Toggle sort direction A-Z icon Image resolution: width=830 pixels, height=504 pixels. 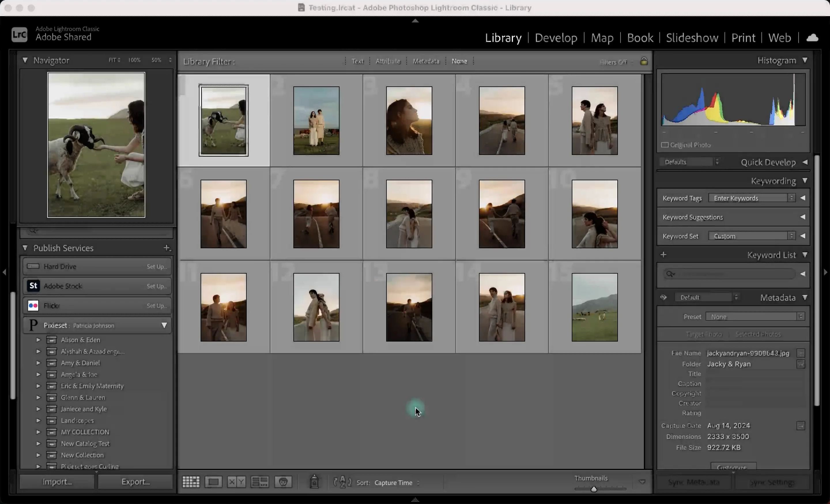tap(342, 482)
